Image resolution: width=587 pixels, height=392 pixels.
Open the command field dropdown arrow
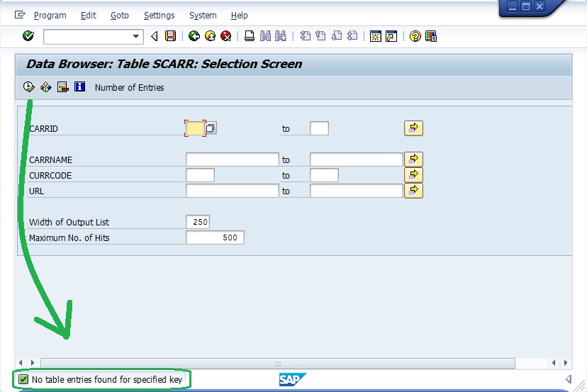(136, 36)
